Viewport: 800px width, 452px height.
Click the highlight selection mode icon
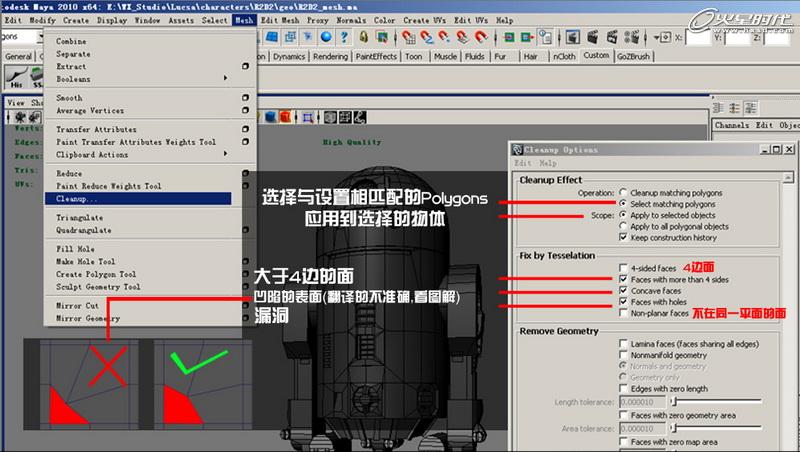tap(381, 37)
